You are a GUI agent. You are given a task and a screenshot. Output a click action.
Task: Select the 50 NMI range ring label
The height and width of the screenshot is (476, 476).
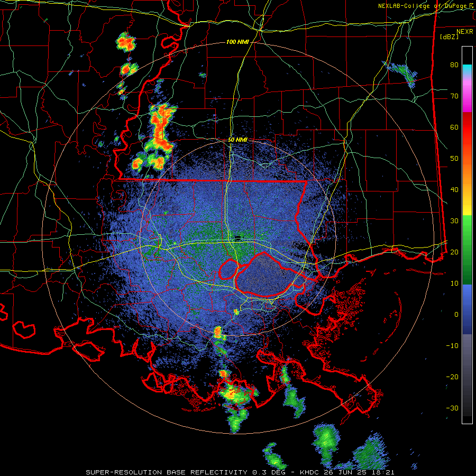tap(237, 140)
